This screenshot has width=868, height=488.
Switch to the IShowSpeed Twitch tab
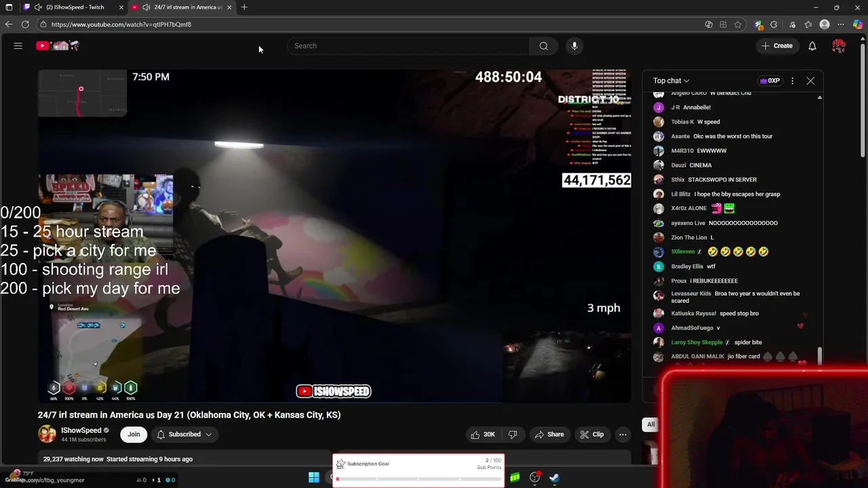pos(75,7)
